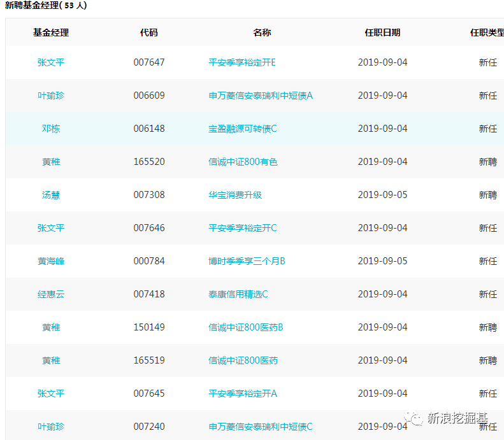Select date 2019-09-04 in 邓栋 row
The image size is (504, 440).
[x=382, y=129]
